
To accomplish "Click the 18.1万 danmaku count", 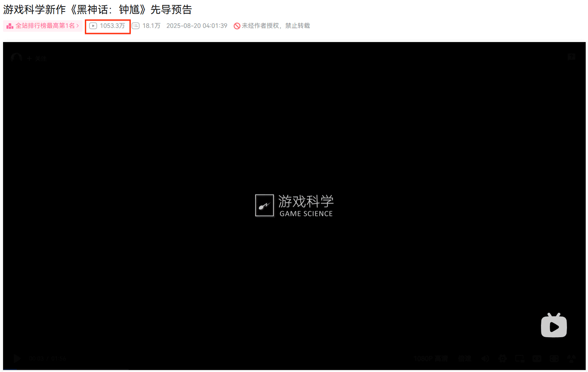I will tap(151, 26).
